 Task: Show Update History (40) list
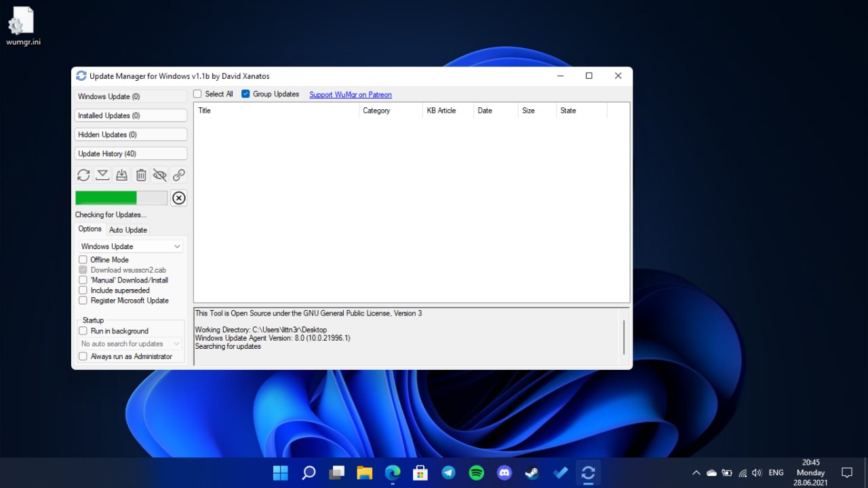point(130,153)
